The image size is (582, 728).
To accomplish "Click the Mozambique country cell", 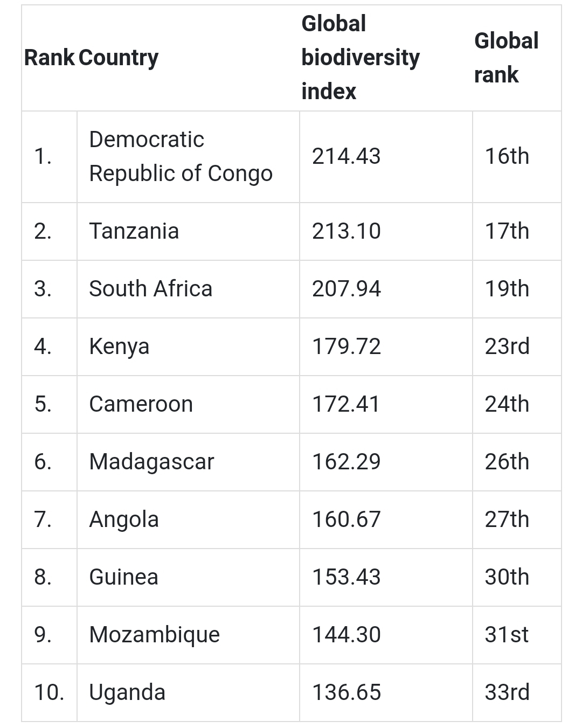I will click(154, 635).
